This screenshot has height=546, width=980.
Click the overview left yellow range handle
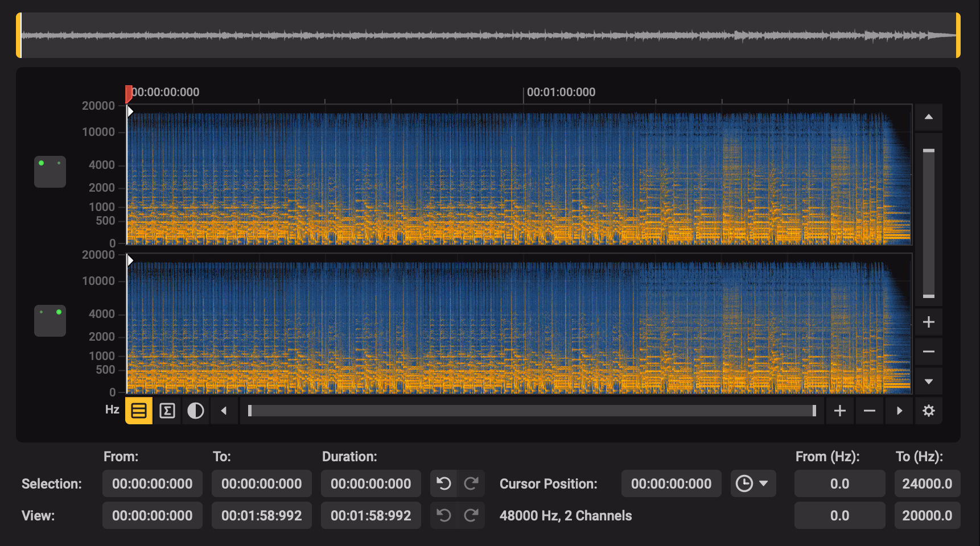(x=19, y=35)
